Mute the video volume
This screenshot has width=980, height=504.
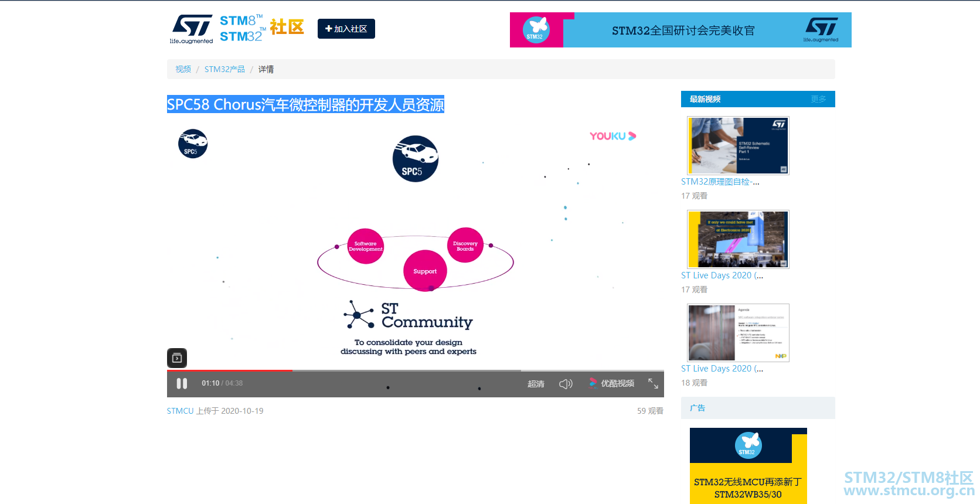coord(566,384)
